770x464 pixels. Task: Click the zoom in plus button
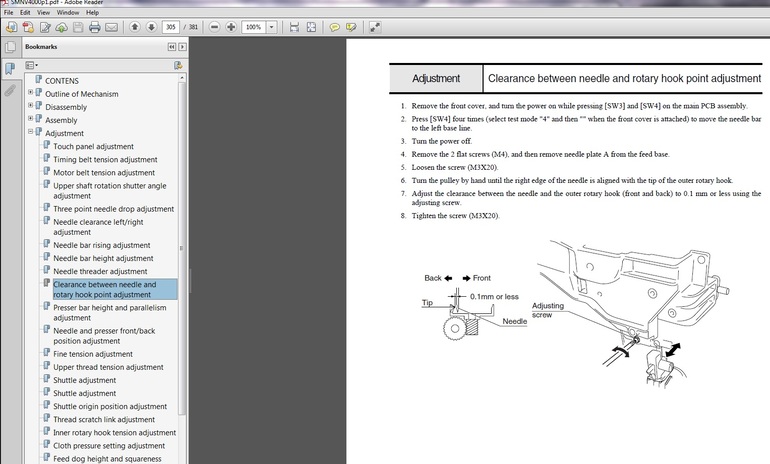tap(231, 27)
